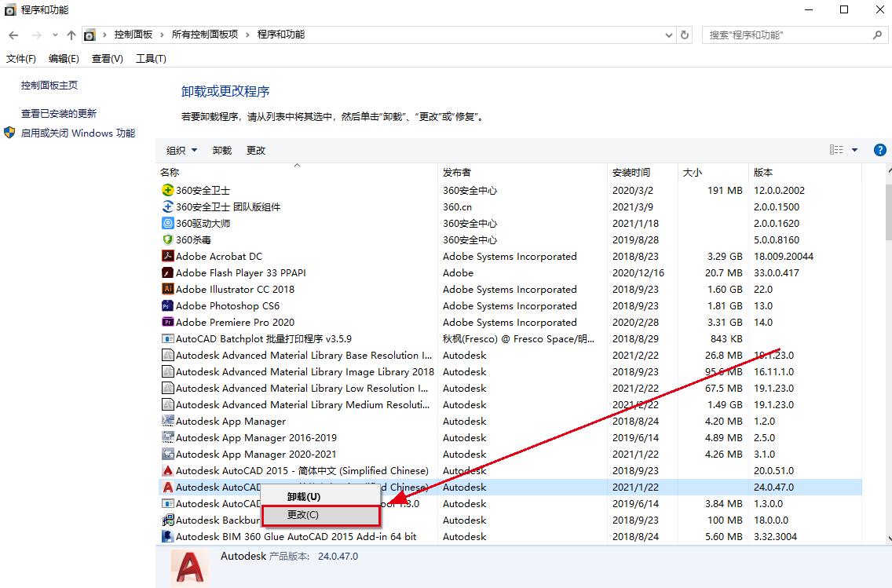Select Autodesk Advanced Material Library Base Resolution row
Screen dimensions: 892x588
point(509,355)
